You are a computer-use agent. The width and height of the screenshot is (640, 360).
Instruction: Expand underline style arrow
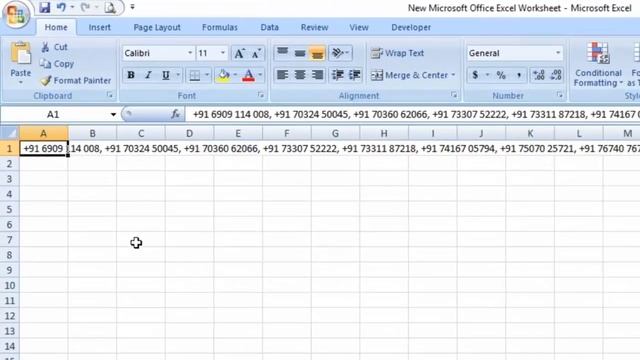[x=178, y=75]
